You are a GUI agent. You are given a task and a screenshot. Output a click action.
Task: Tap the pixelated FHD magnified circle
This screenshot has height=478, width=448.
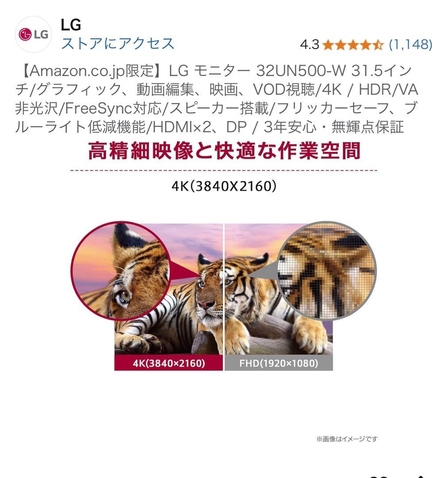click(x=327, y=270)
